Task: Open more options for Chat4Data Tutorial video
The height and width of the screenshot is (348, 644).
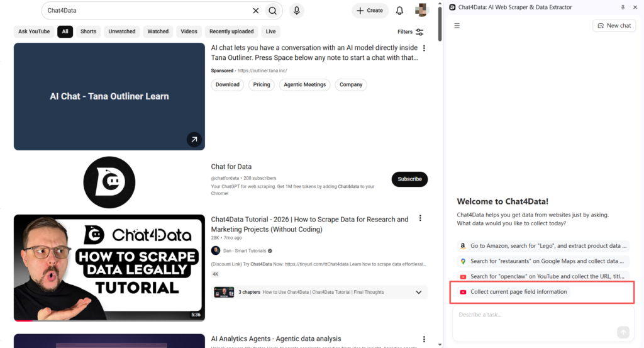Action: click(419, 218)
